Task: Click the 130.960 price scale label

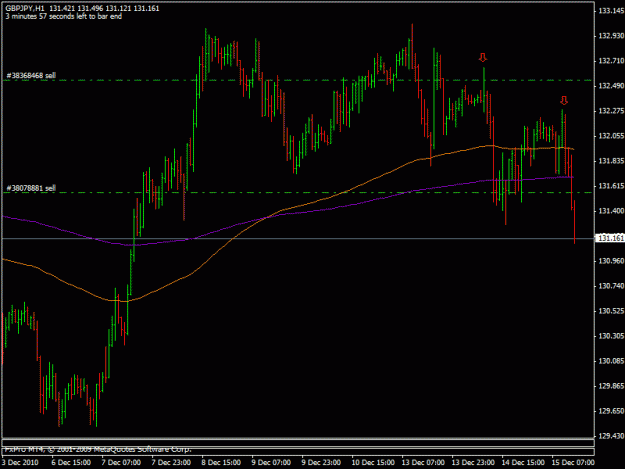Action: [x=611, y=261]
